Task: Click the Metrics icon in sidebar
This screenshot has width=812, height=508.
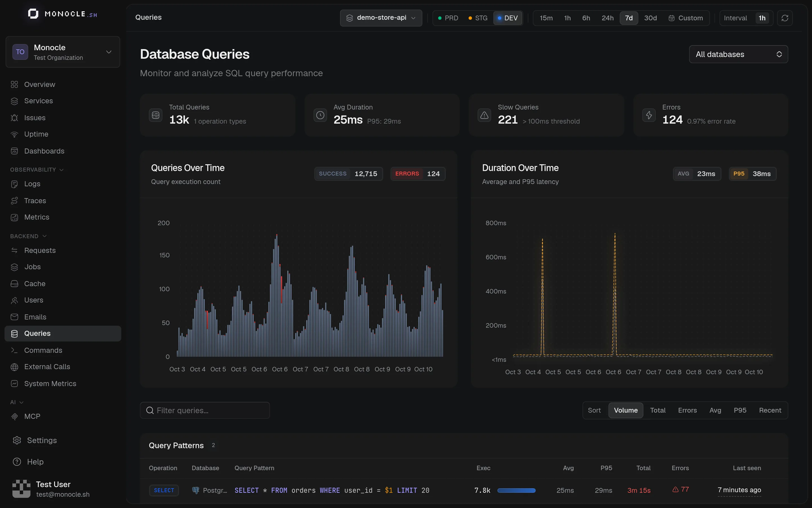Action: (14, 217)
